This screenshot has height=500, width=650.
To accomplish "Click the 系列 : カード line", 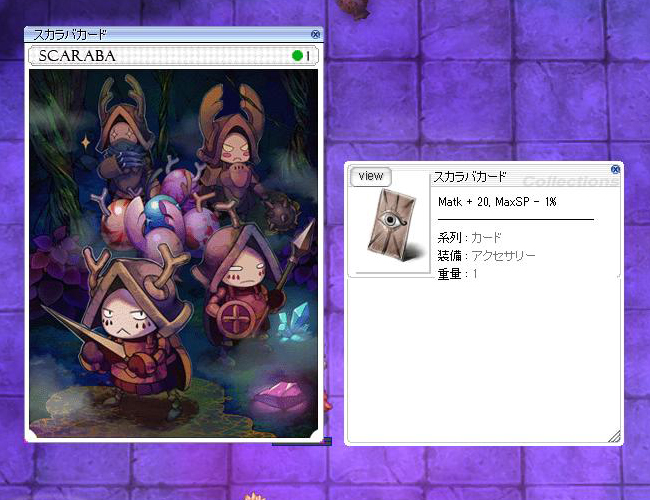I will click(469, 238).
